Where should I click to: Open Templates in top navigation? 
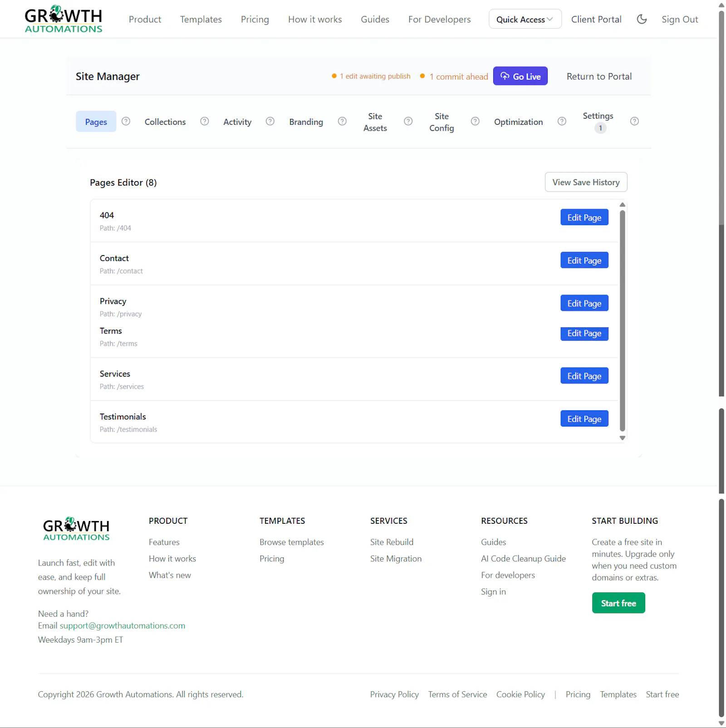coord(201,19)
